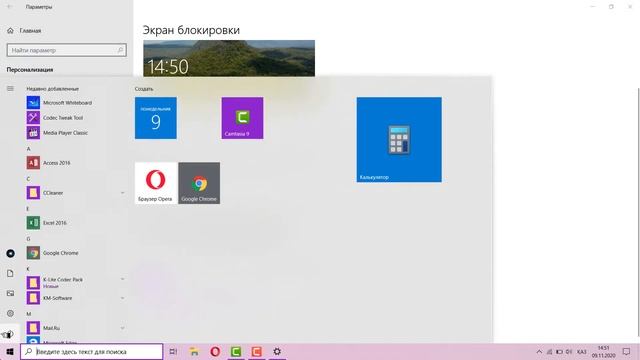Expand the K-Lite Codec Pack folder chevron
This screenshot has width=640, height=360.
[122, 279]
